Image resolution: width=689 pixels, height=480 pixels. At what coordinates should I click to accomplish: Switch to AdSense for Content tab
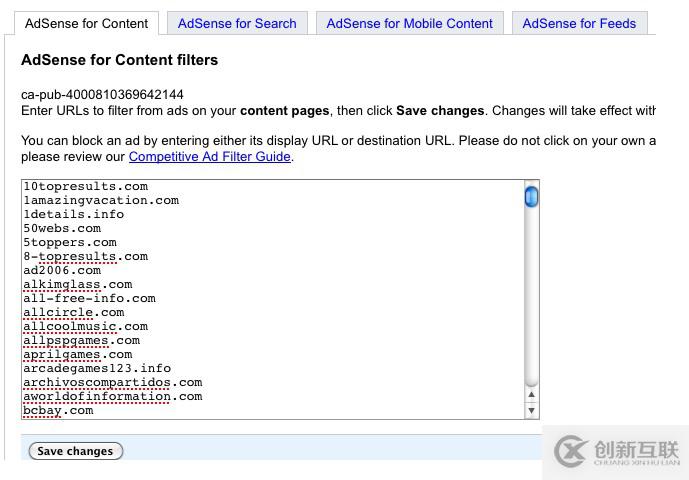(x=87, y=23)
